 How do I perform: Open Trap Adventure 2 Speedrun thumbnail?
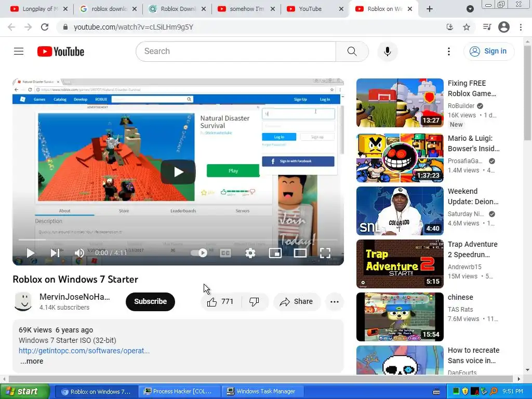coord(400,263)
